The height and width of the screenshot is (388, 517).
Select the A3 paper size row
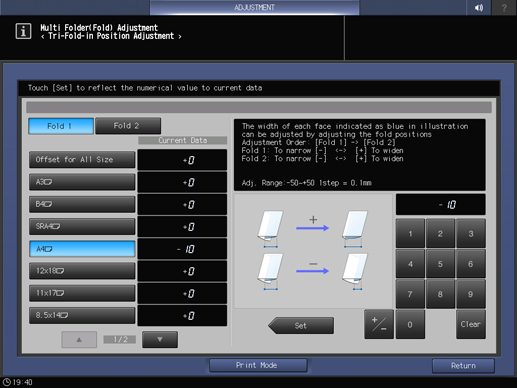[82, 182]
